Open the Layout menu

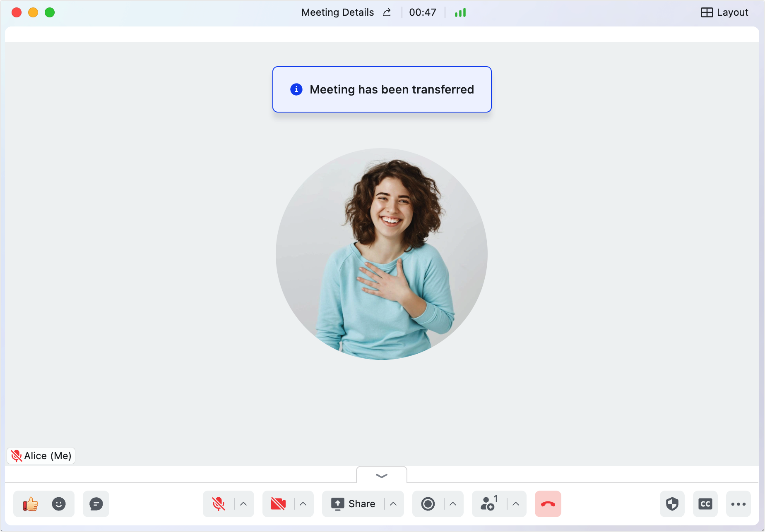click(x=724, y=12)
